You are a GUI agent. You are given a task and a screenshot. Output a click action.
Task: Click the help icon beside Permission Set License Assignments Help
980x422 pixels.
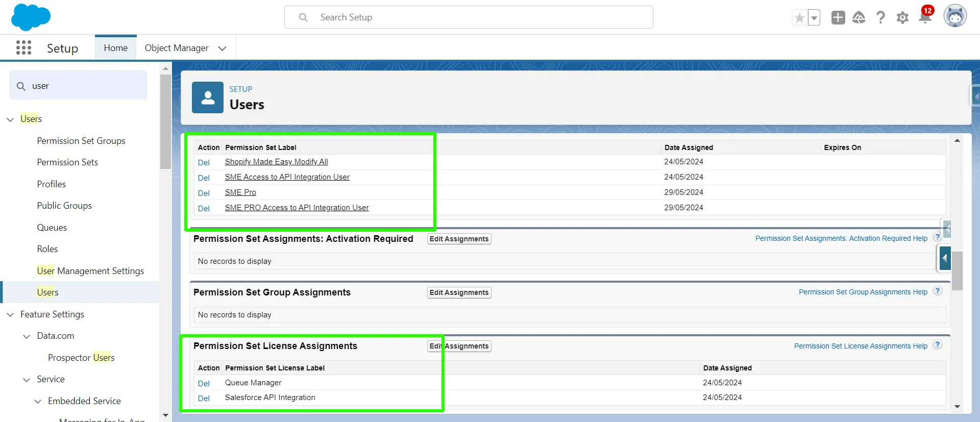[x=937, y=344]
